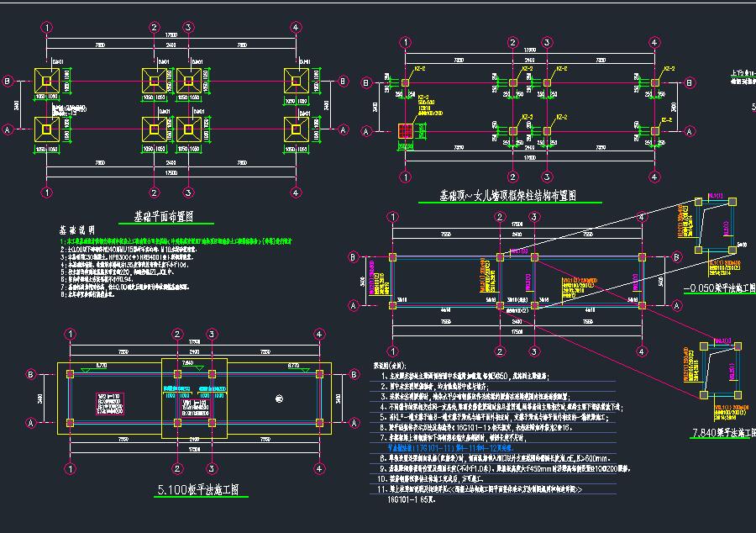The image size is (756, 533).
Task: Click the red hatched KZ-2 column at axis A-1
Action: tap(406, 130)
